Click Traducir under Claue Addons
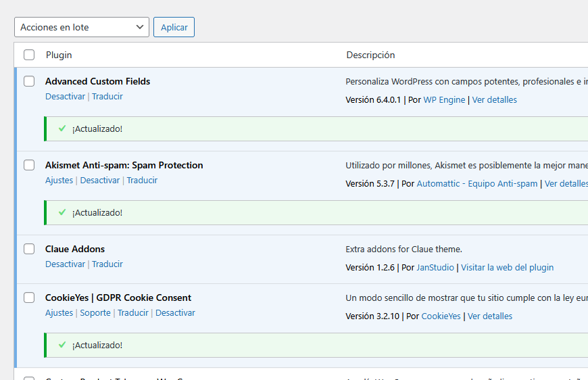This screenshot has height=380, width=588. 107,264
